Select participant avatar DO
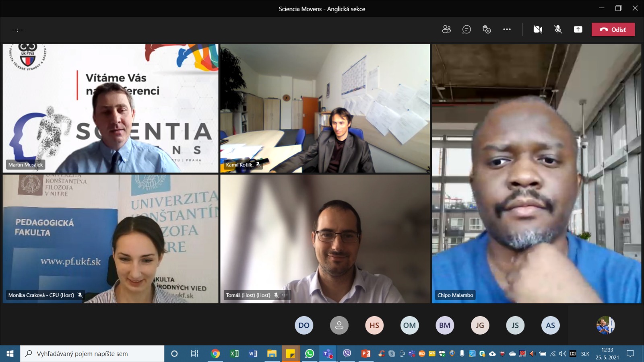Screen dimensions: 644x362 (x=304, y=325)
